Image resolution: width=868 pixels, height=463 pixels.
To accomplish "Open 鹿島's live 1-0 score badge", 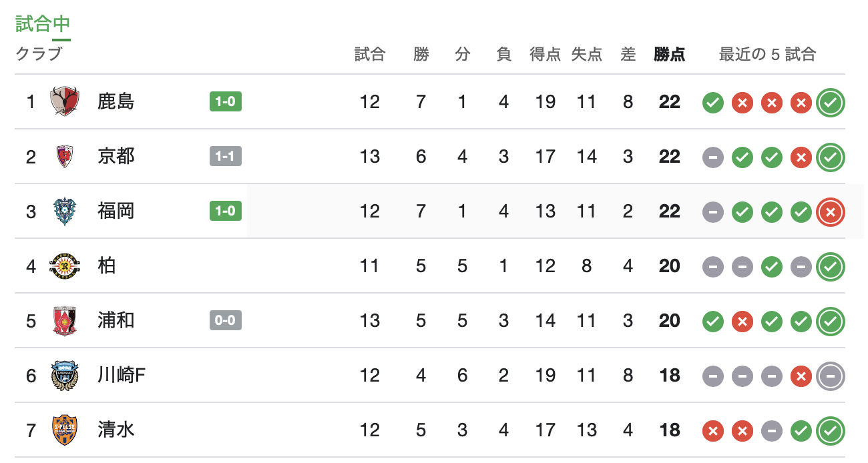I will pyautogui.click(x=225, y=101).
